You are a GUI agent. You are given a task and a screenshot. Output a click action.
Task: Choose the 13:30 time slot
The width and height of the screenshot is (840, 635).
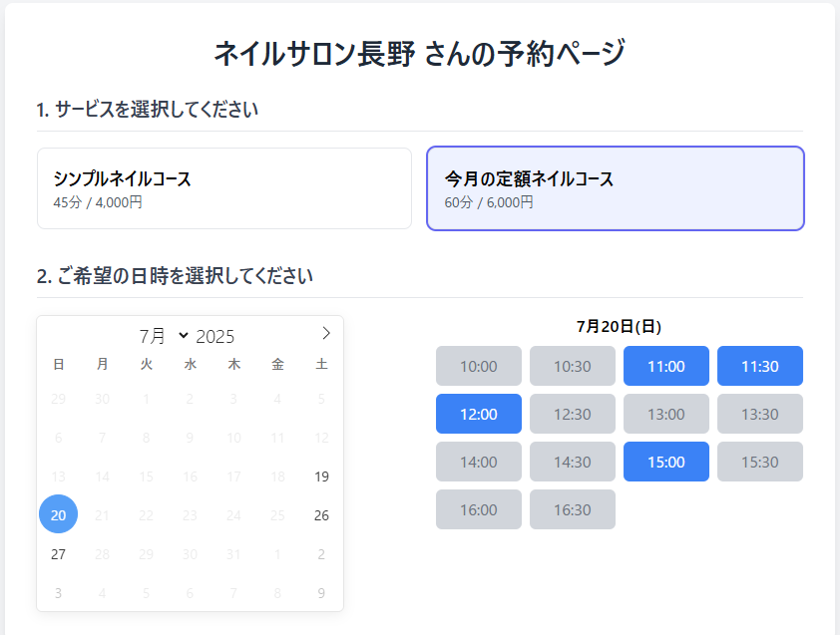(759, 414)
